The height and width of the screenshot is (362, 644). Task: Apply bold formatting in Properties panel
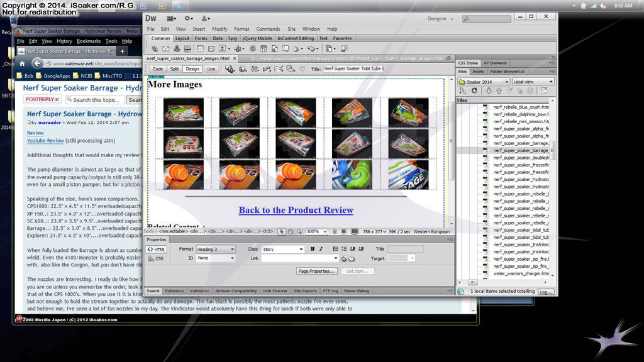312,249
